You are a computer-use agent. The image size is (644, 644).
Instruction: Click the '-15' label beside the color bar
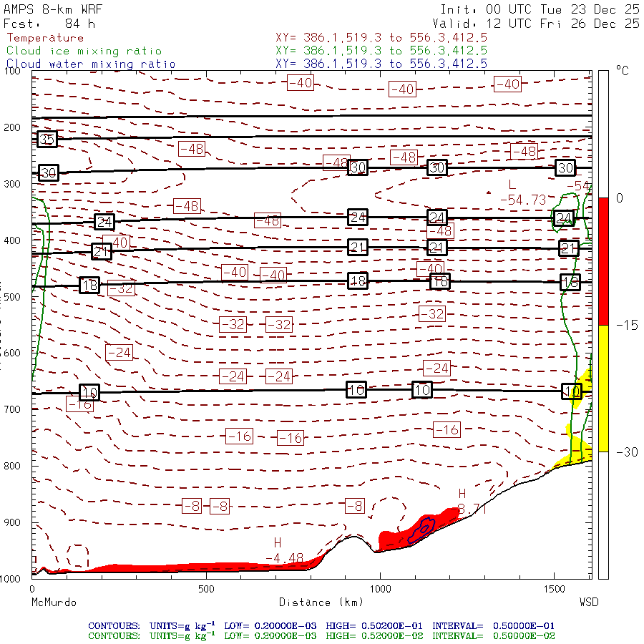pos(627,326)
